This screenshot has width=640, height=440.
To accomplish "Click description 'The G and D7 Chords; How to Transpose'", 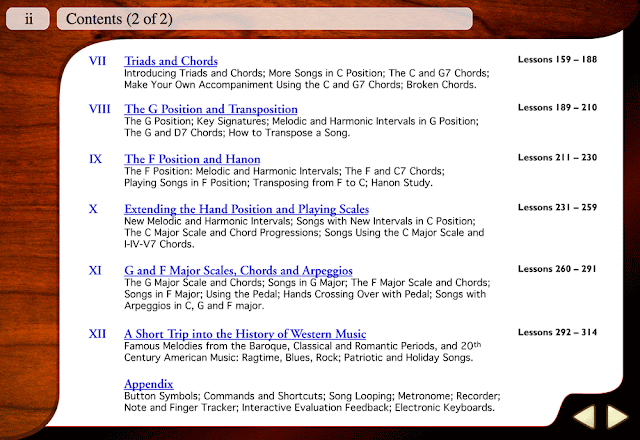I will [237, 133].
